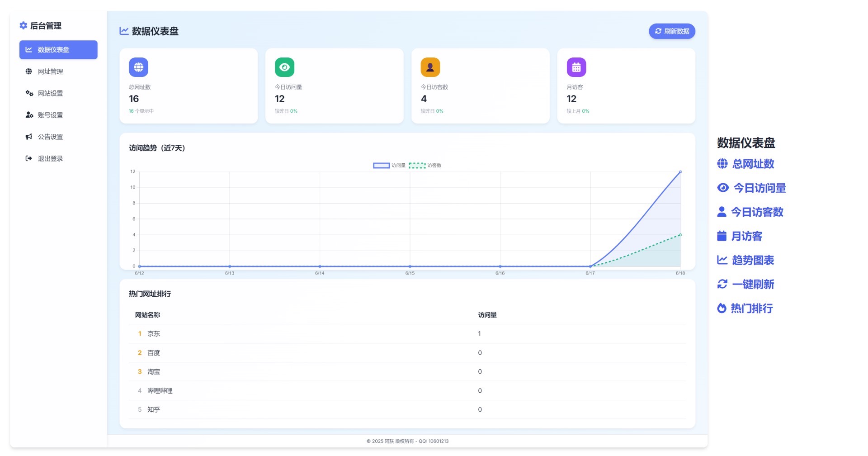Select the active 数据仪表盘 sidebar item

[x=58, y=50]
